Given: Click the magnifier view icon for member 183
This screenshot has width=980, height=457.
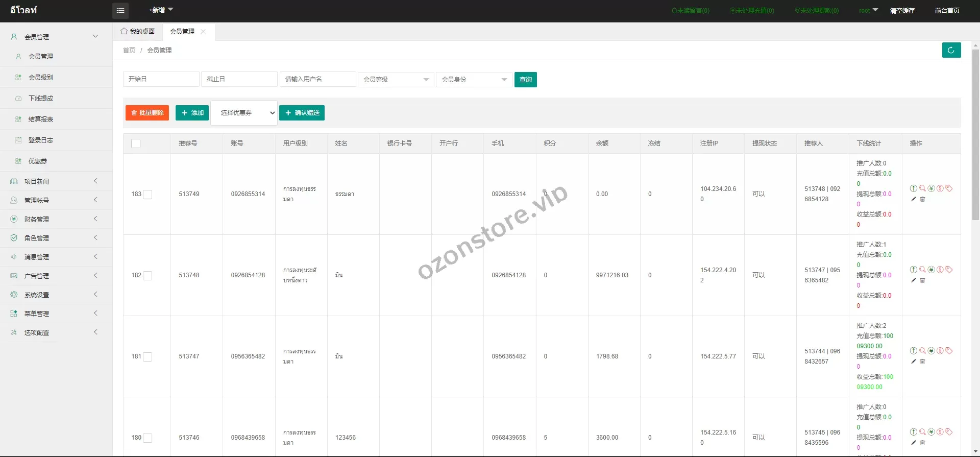Looking at the screenshot, I should tap(922, 188).
